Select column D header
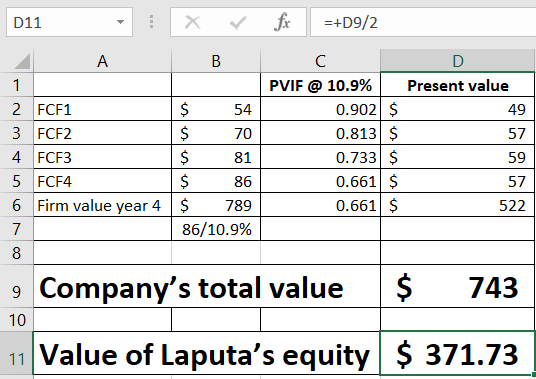The image size is (536, 379). click(458, 61)
